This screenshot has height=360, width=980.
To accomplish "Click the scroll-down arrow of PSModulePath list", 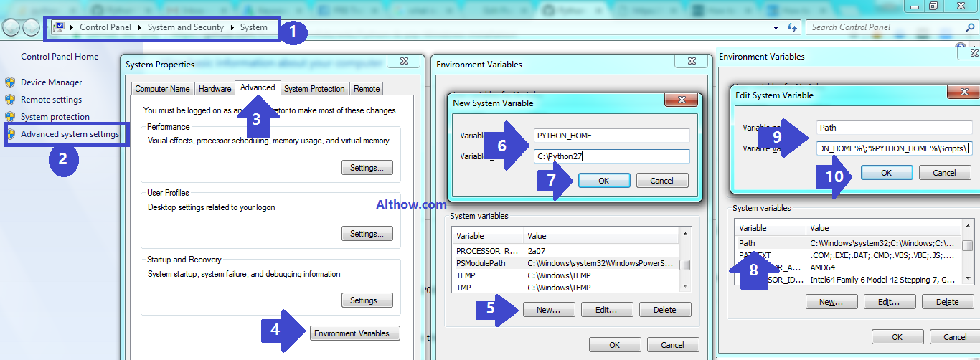I will point(685,286).
